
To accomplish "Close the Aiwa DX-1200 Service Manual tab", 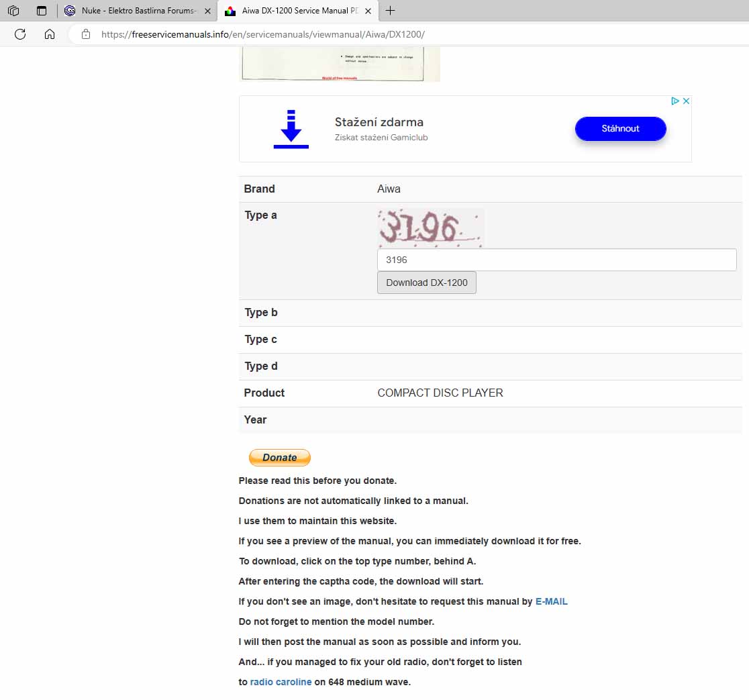I will coord(368,11).
